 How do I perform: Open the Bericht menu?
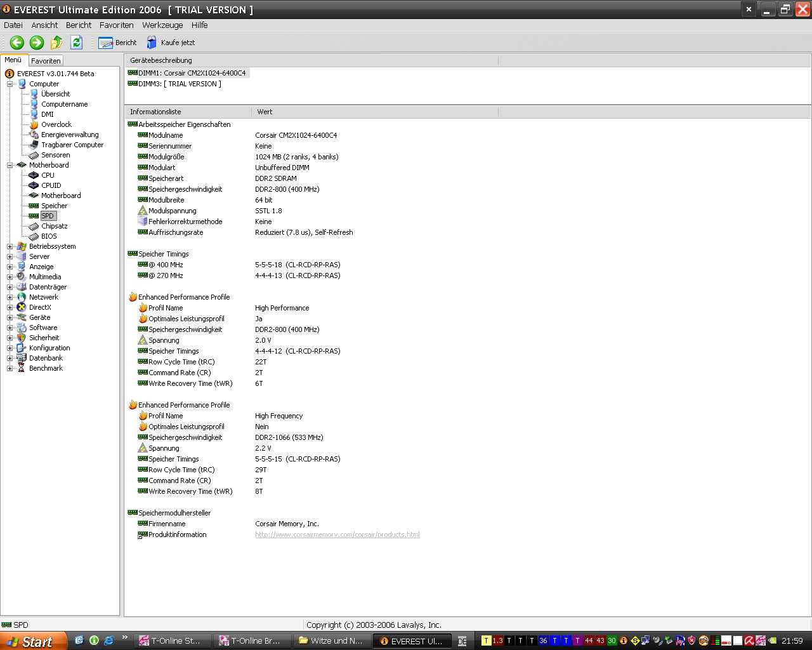tap(79, 25)
